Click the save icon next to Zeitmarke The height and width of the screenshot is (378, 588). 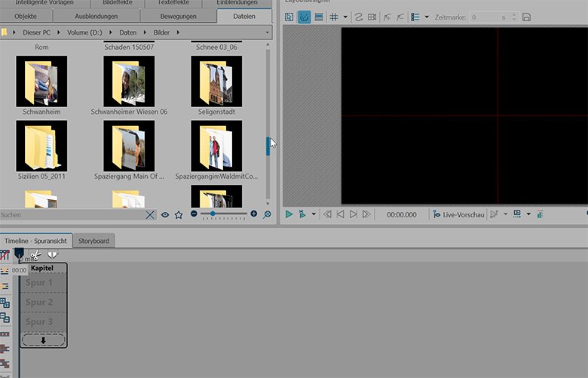(x=526, y=17)
